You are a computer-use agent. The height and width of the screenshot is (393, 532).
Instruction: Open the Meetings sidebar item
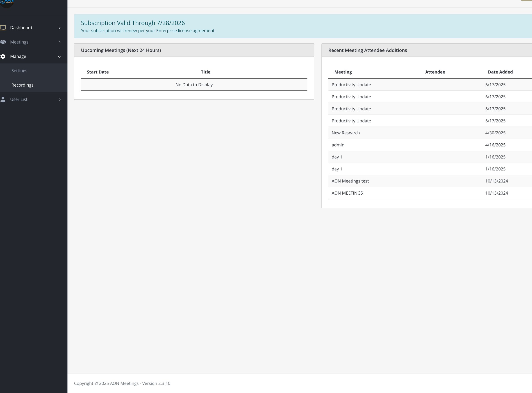[19, 42]
